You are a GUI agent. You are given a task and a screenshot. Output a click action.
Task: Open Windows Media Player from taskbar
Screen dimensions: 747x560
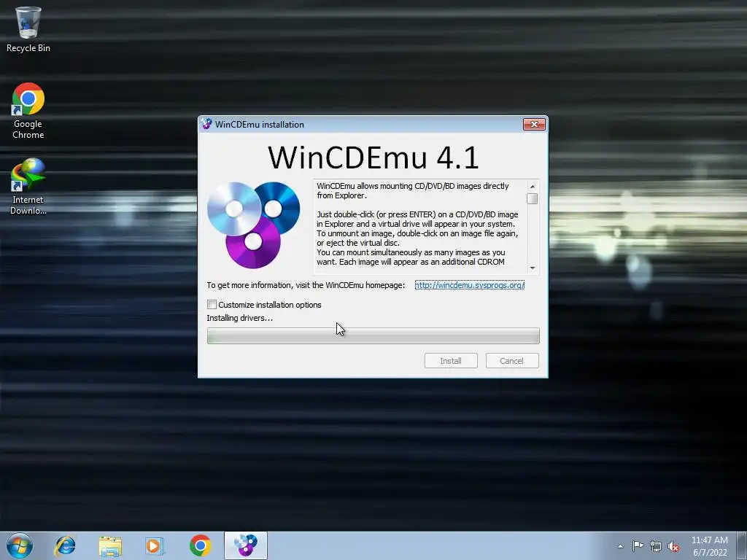[x=155, y=545]
